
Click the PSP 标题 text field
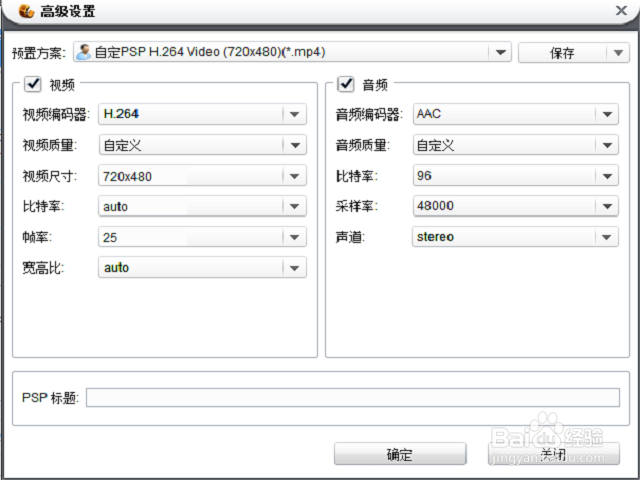353,398
